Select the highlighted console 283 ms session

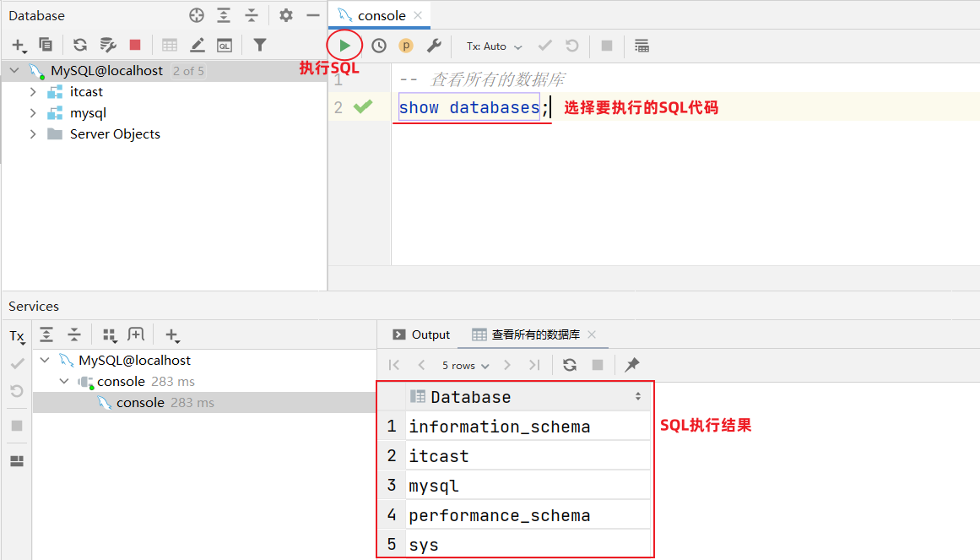click(x=203, y=402)
